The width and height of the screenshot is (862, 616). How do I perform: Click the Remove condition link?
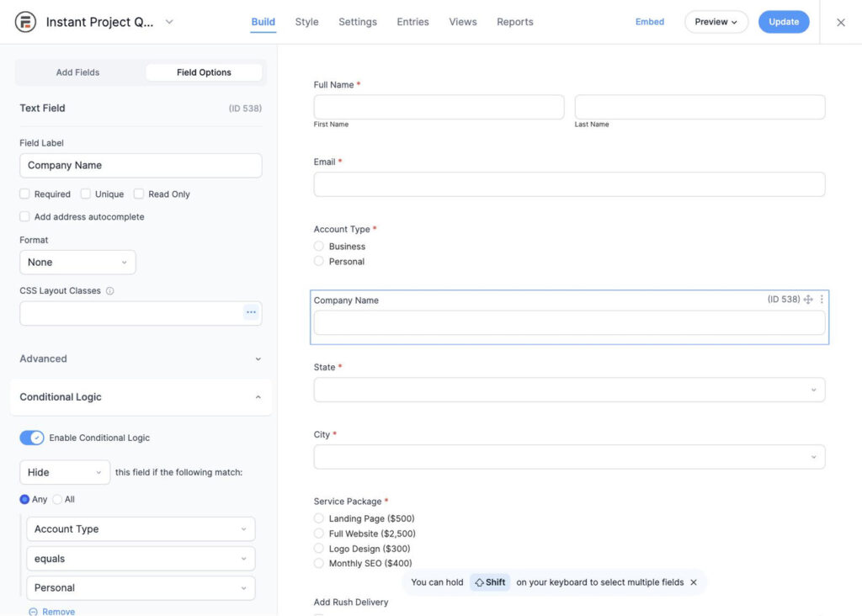point(51,612)
